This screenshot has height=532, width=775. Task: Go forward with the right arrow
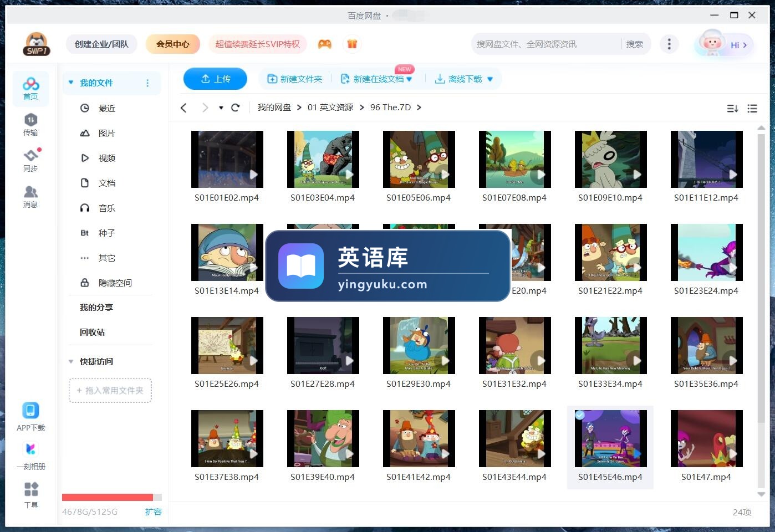pyautogui.click(x=205, y=108)
